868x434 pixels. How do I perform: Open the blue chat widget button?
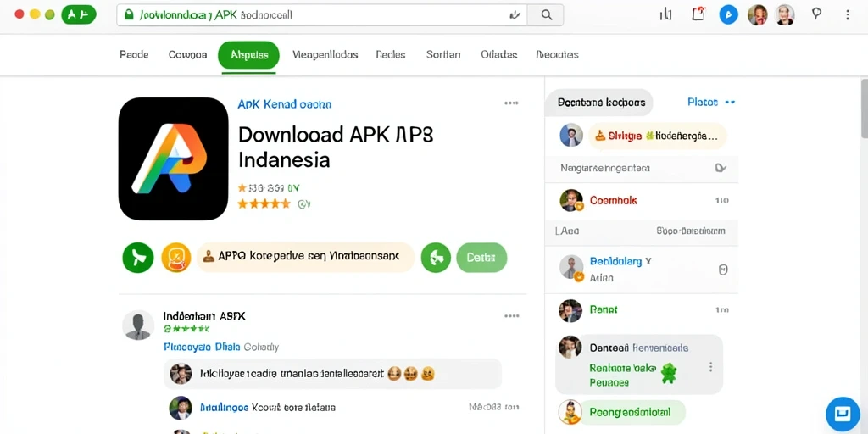pyautogui.click(x=843, y=414)
